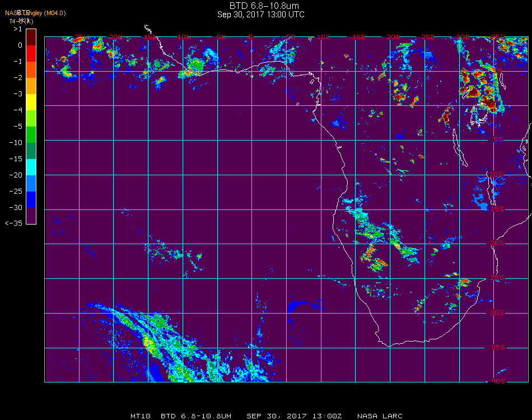Click the title 'BTD 6.8–10.8um' at the top
This screenshot has height=420, width=532.
(264, 6)
